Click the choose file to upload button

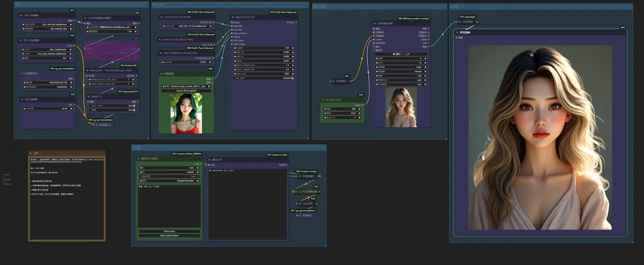point(186,90)
